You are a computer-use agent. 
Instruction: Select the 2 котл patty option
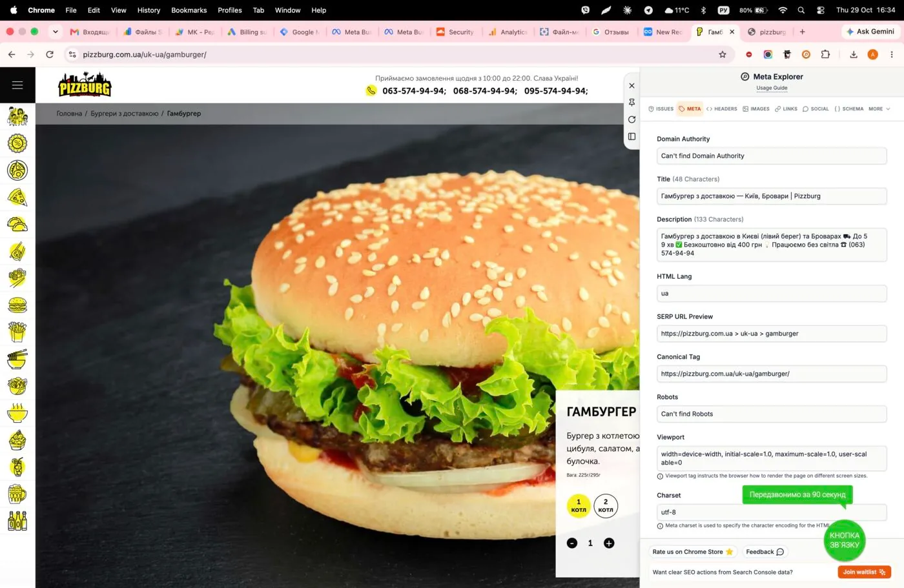[x=606, y=506]
